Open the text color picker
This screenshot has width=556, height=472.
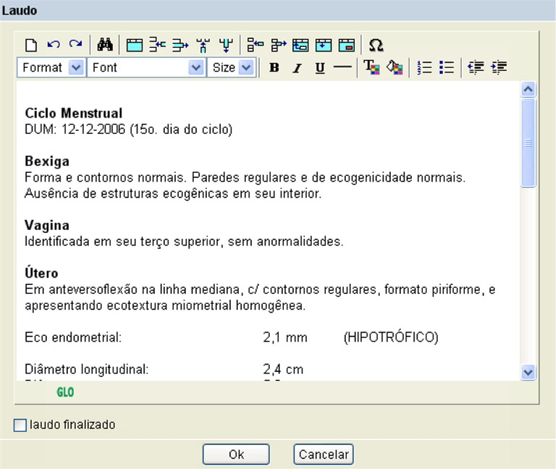coord(372,67)
